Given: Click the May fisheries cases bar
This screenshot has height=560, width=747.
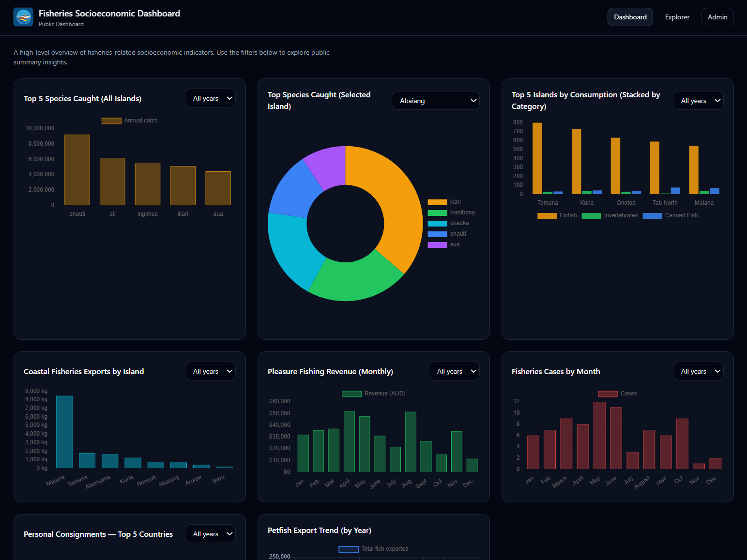Looking at the screenshot, I should pos(599,435).
